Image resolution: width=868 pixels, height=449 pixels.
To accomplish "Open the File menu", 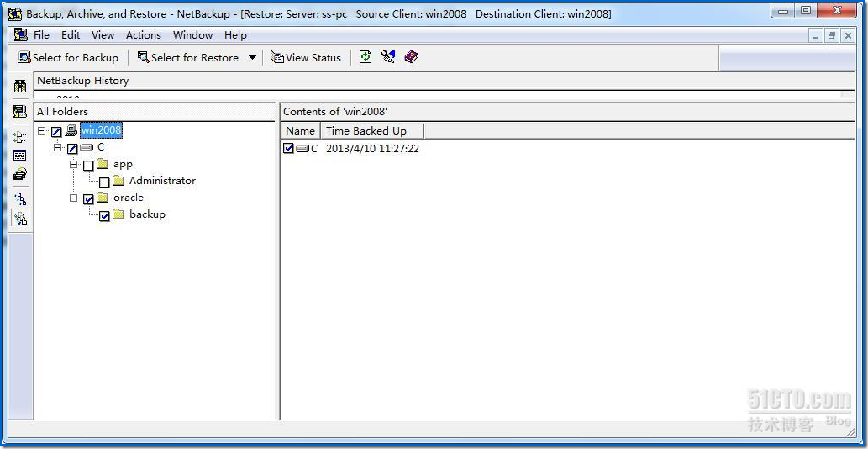I will click(x=41, y=34).
